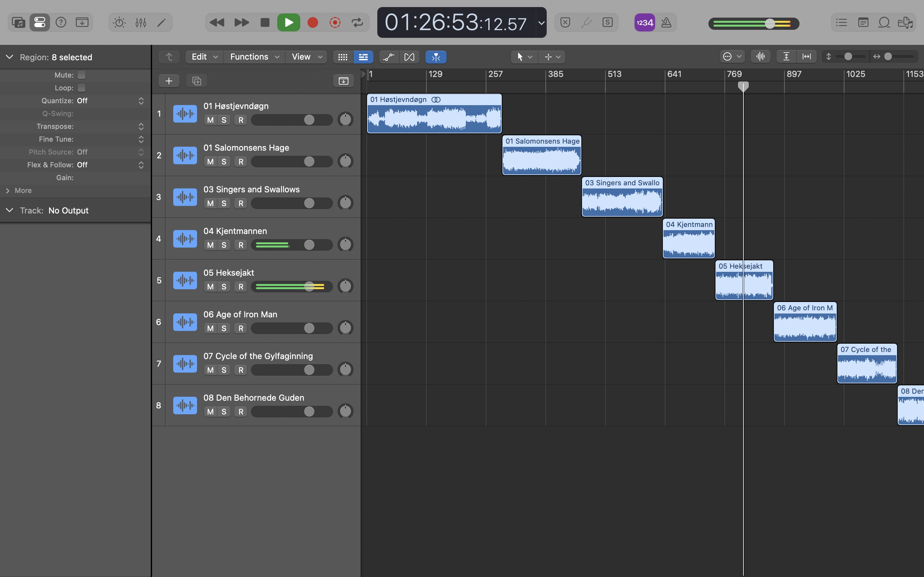Enable the Loop checkbox in Region inspector

[x=81, y=88]
